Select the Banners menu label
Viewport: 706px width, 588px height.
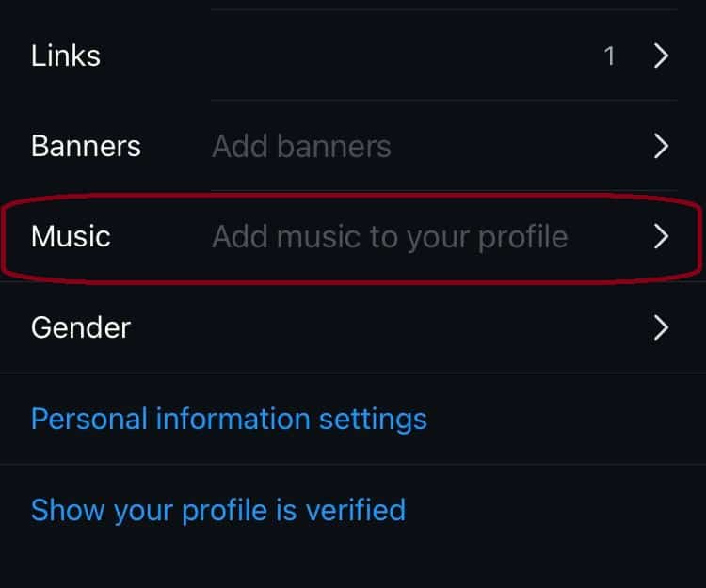(x=86, y=147)
